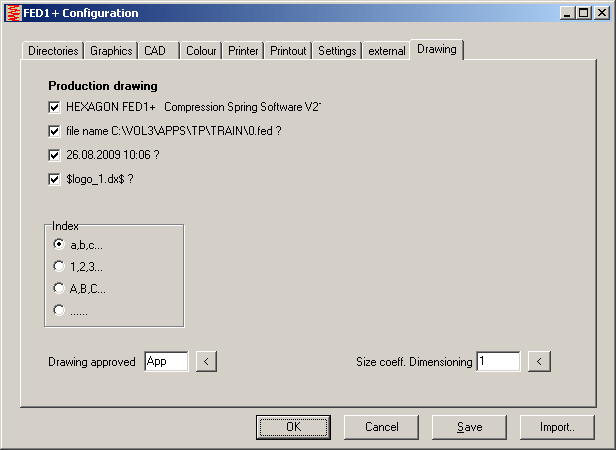Click the arrow button beside Drawing approved
The image size is (616, 450).
click(206, 361)
